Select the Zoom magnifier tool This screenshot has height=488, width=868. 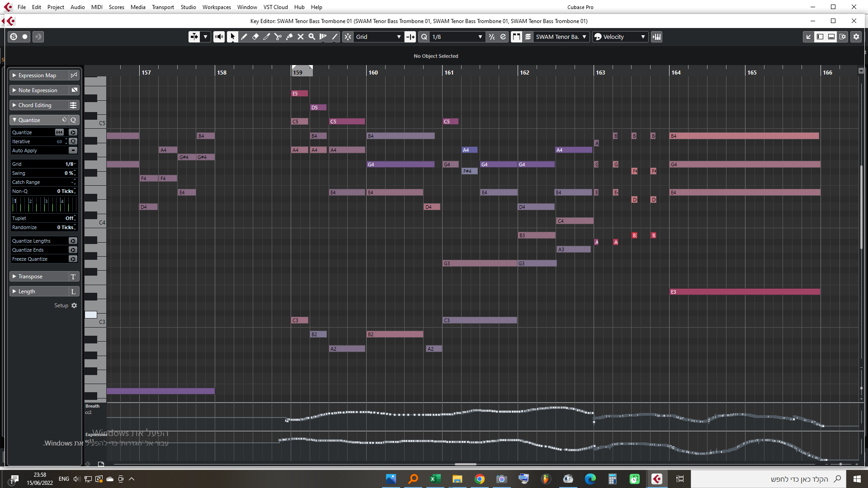(x=312, y=37)
